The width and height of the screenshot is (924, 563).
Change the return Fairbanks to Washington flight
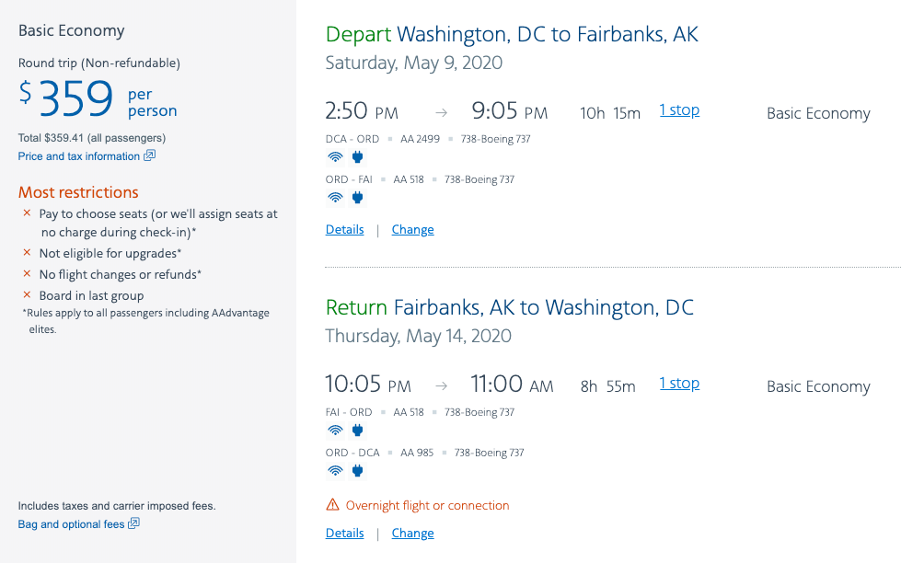click(412, 534)
